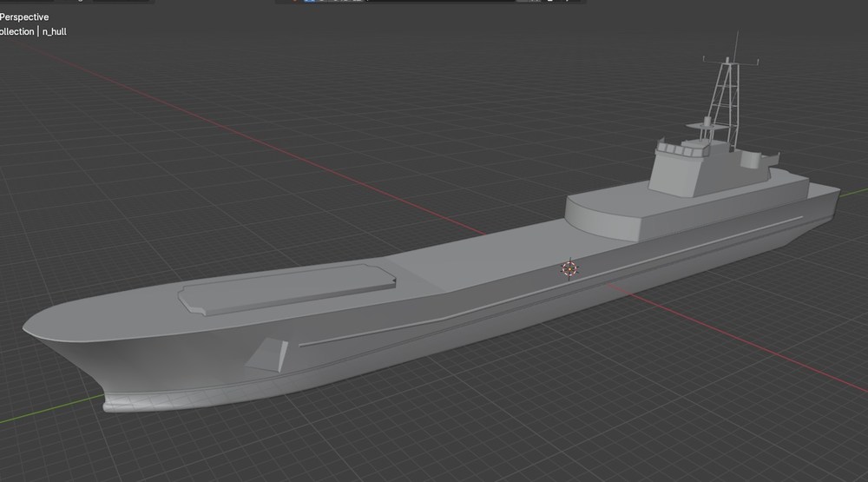The image size is (868, 482).
Task: Click the anchor recess on the bow hull
Action: tap(268, 354)
